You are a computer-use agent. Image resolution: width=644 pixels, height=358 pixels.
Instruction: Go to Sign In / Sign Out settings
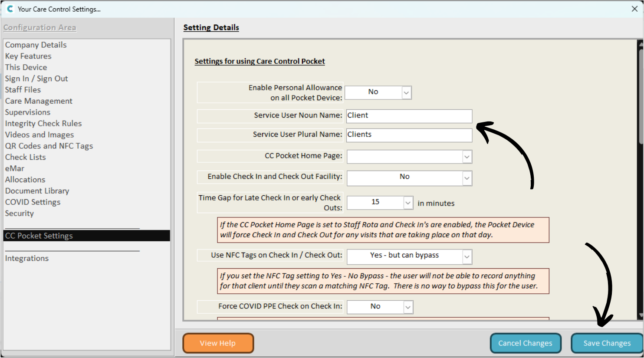click(36, 79)
